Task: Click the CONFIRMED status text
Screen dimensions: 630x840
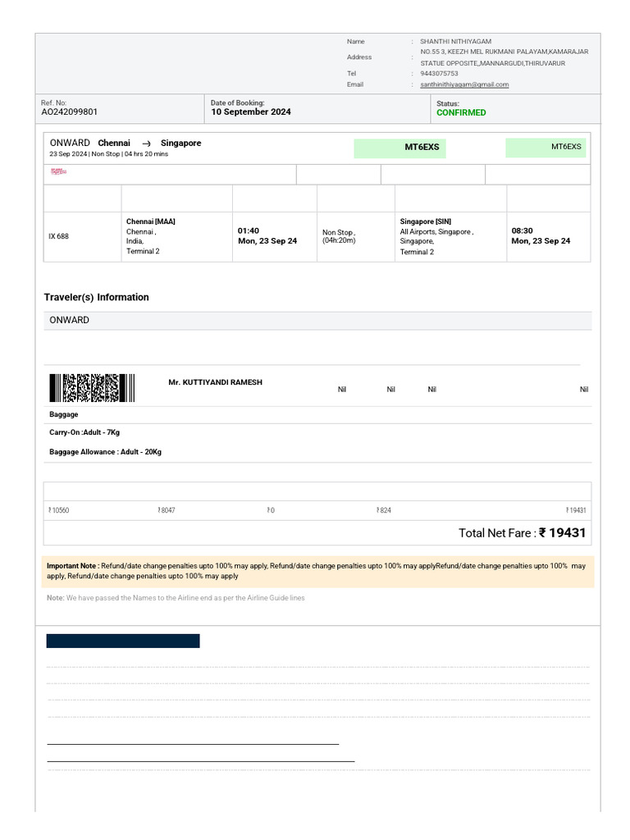Action: [x=461, y=112]
